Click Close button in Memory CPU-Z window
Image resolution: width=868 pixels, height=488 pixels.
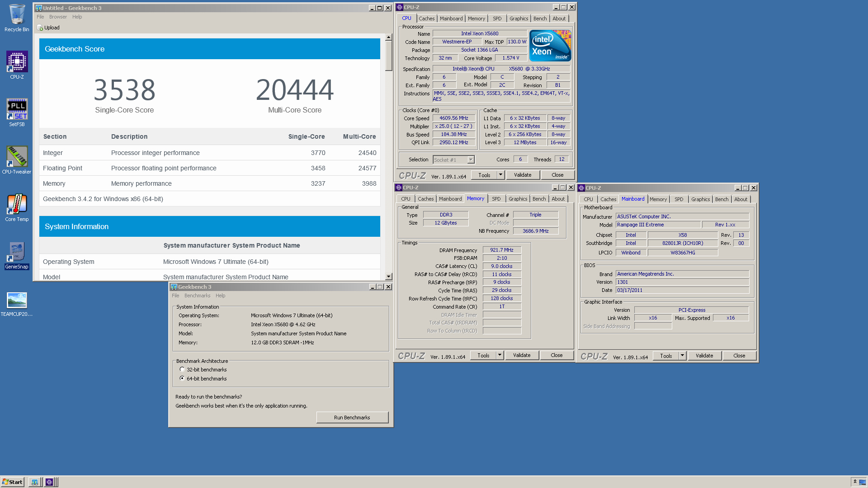557,355
